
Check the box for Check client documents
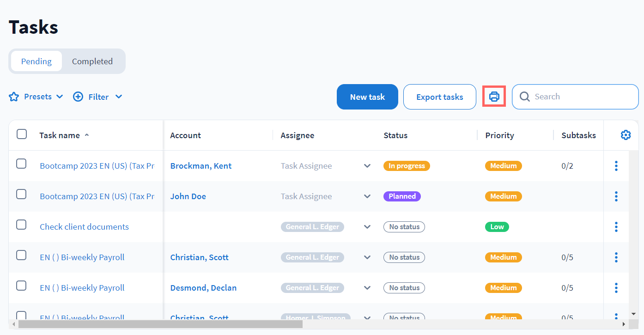click(x=22, y=225)
